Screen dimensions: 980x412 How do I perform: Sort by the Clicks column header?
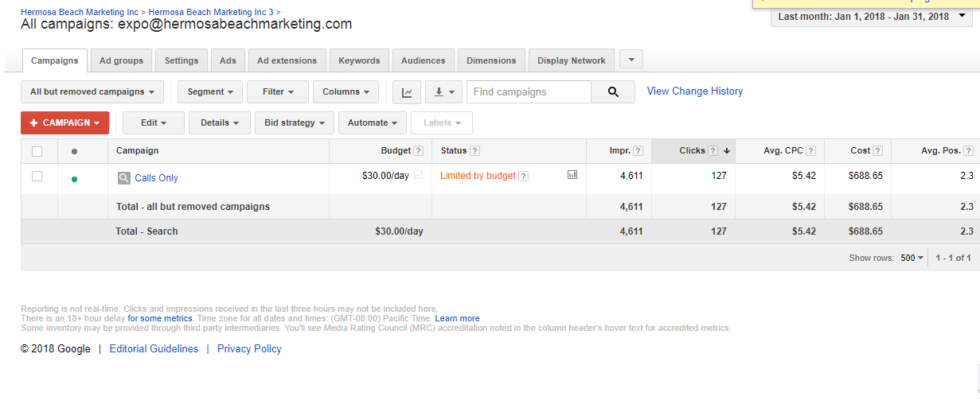pyautogui.click(x=692, y=150)
